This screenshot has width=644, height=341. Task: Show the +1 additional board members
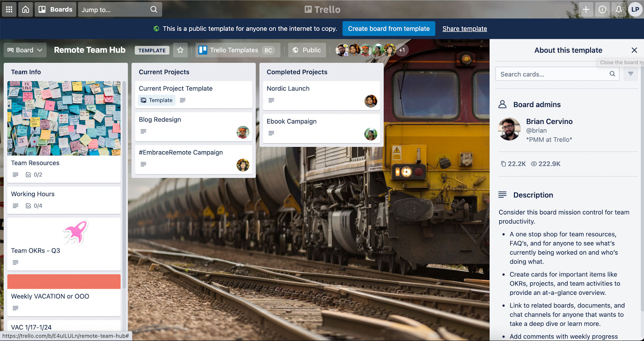point(402,50)
